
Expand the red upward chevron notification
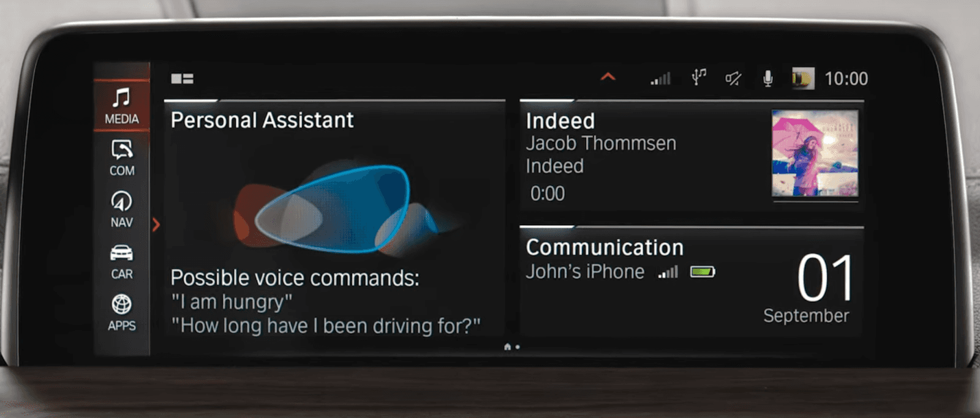608,77
